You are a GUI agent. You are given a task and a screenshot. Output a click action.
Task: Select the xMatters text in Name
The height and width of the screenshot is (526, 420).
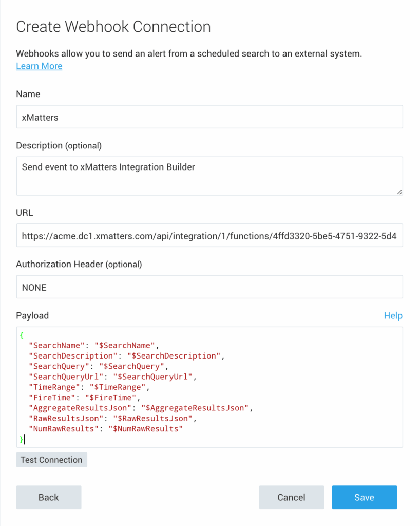click(39, 117)
